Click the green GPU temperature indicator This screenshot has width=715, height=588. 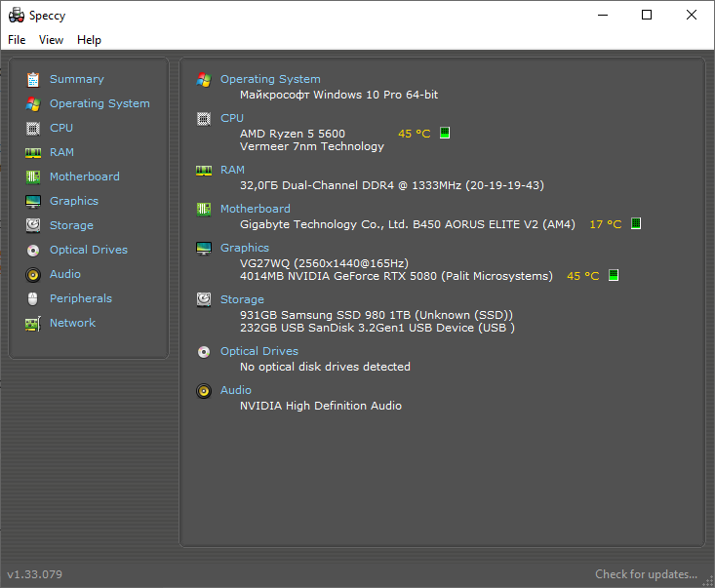[614, 275]
